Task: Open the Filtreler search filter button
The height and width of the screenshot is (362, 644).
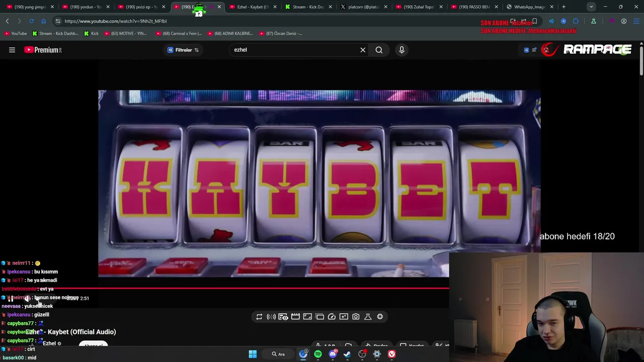Action: (183, 50)
